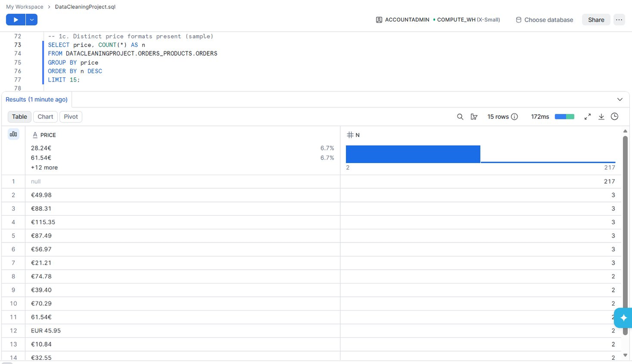Download the query results
Viewport: 632px width, 364px height.
[601, 117]
